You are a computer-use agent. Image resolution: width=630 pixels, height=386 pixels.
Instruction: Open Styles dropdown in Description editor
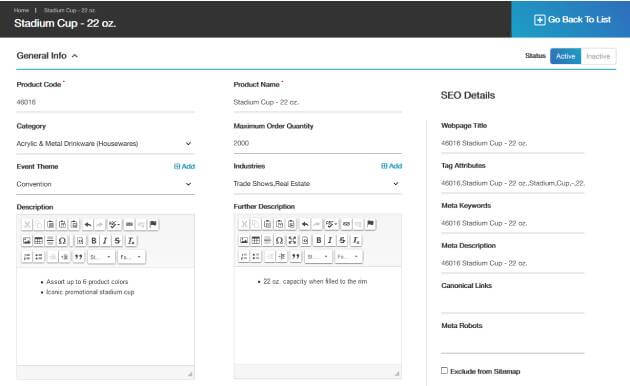point(101,257)
